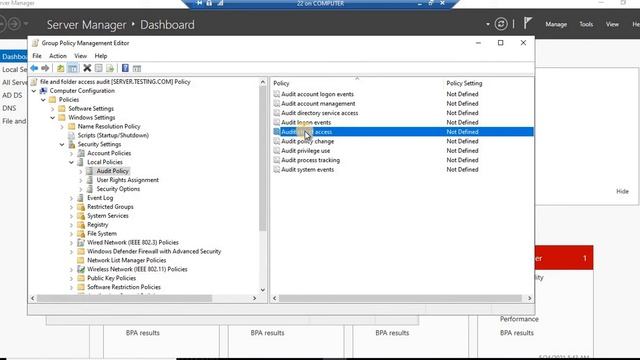This screenshot has height=360, width=640.
Task: Open Server Manager View menu
Action: (612, 24)
